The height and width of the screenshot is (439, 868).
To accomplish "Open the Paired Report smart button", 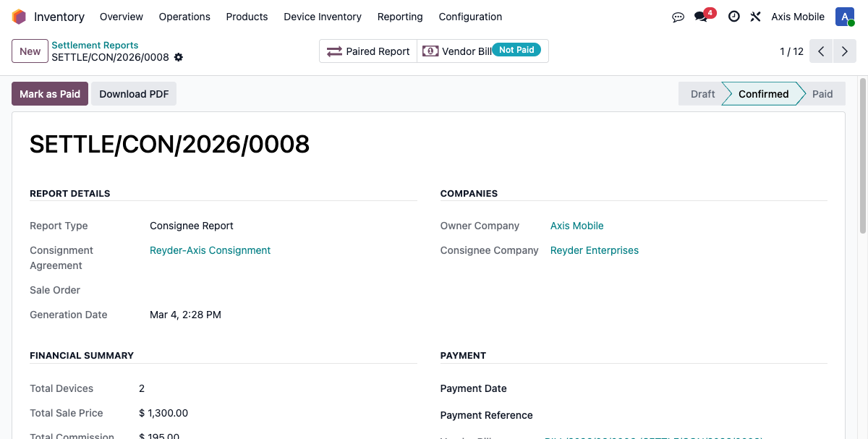I will [x=368, y=51].
